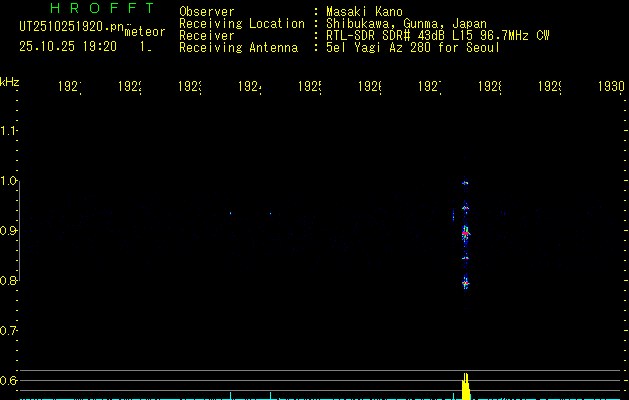Click the 'Receiving Location' label
Viewport: 629px width, 400px height.
pos(242,23)
